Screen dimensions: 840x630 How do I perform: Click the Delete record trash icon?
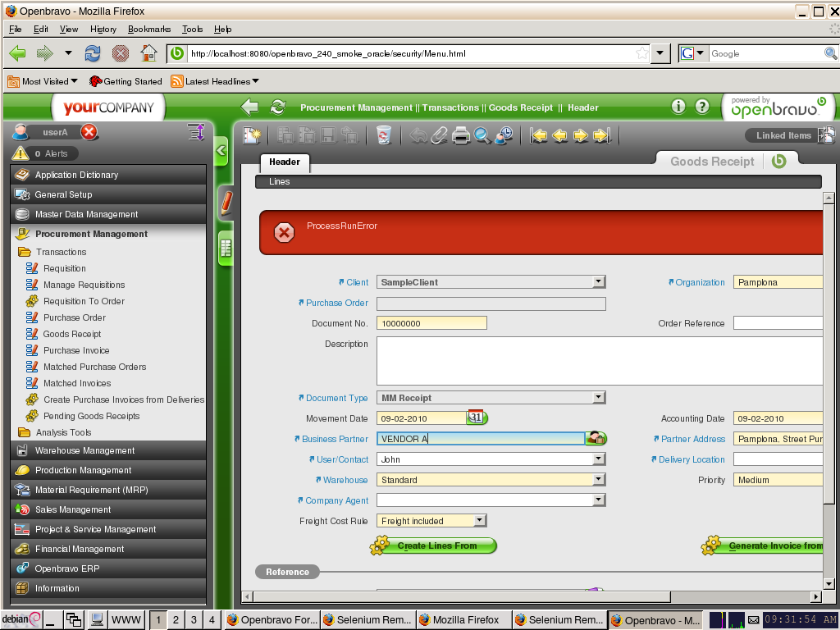tap(384, 136)
